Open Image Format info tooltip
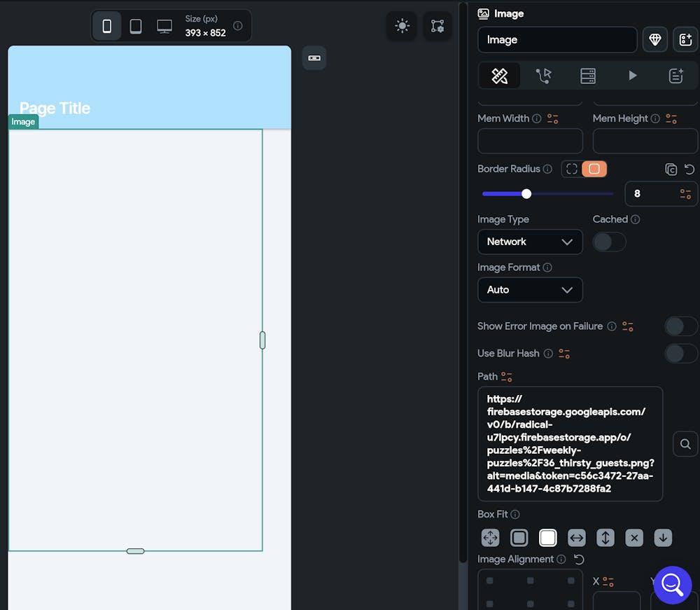Viewport: 700px width, 610px height. [x=547, y=268]
